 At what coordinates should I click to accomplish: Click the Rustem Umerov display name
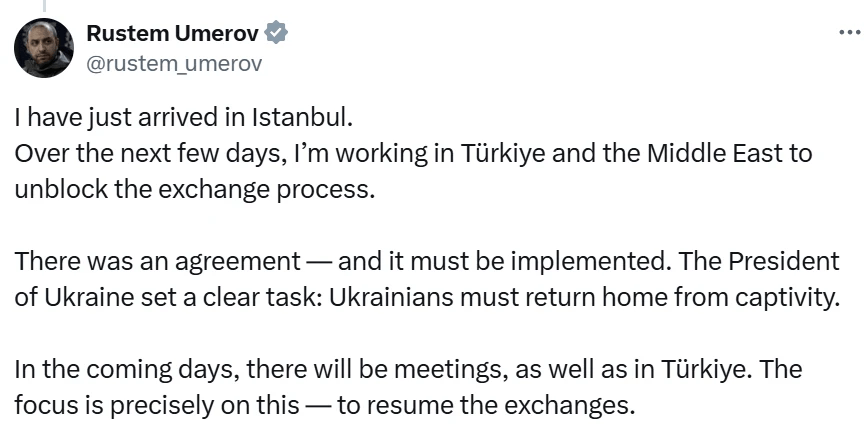click(173, 34)
